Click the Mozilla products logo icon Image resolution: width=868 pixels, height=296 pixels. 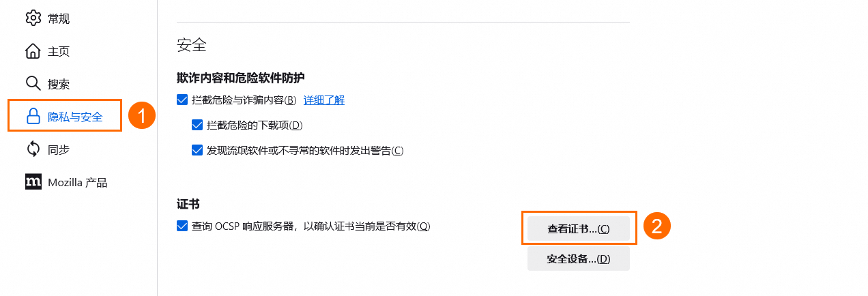point(33,182)
